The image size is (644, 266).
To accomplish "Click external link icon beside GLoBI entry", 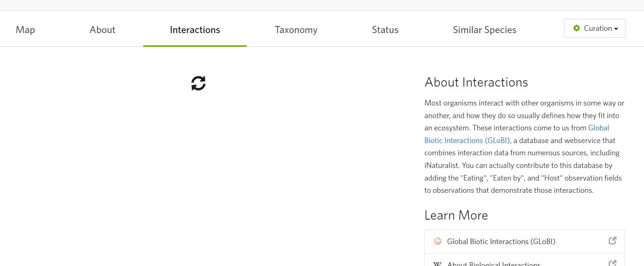I will click(612, 241).
